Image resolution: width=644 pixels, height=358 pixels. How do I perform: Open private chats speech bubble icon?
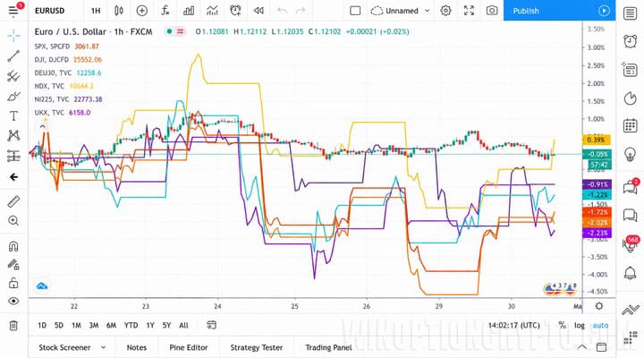[x=630, y=215]
